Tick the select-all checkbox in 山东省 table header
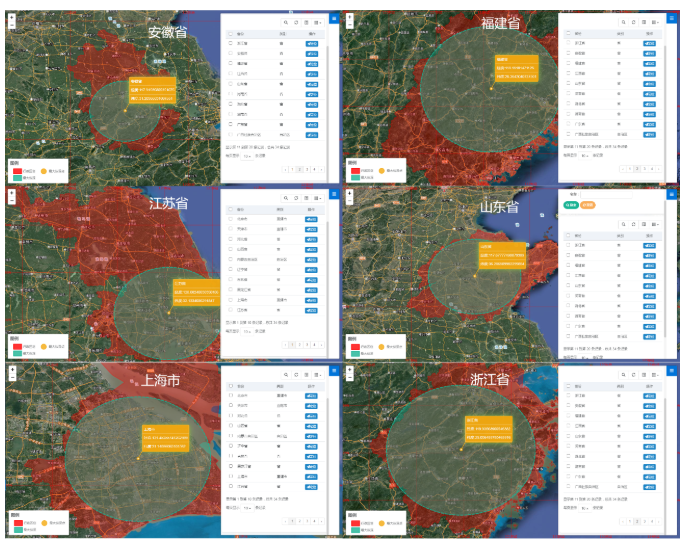 pyautogui.click(x=568, y=235)
